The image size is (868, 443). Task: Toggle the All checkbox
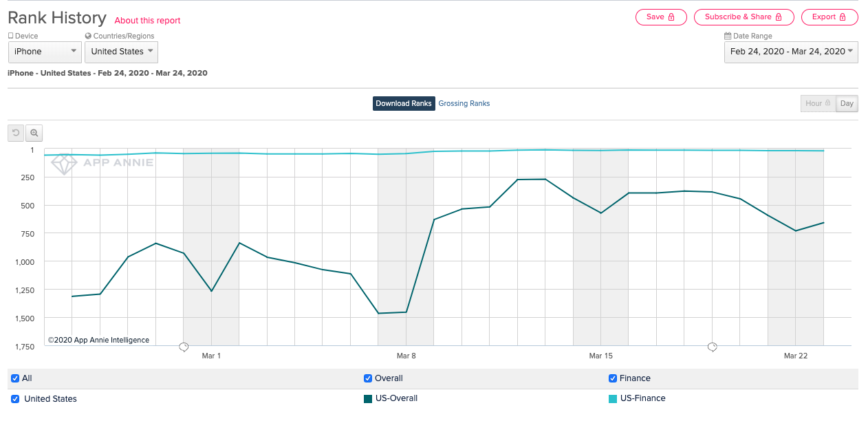tap(15, 378)
